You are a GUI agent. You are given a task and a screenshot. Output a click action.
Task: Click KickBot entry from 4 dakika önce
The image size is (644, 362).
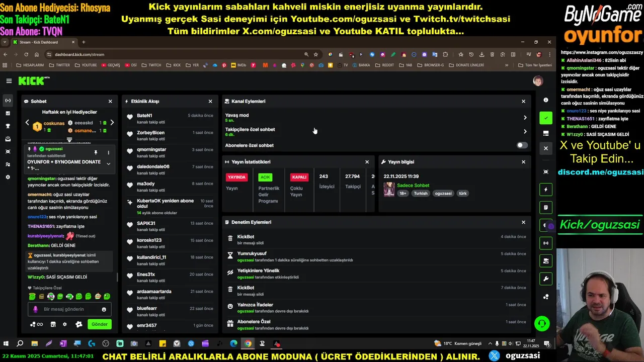pyautogui.click(x=376, y=240)
